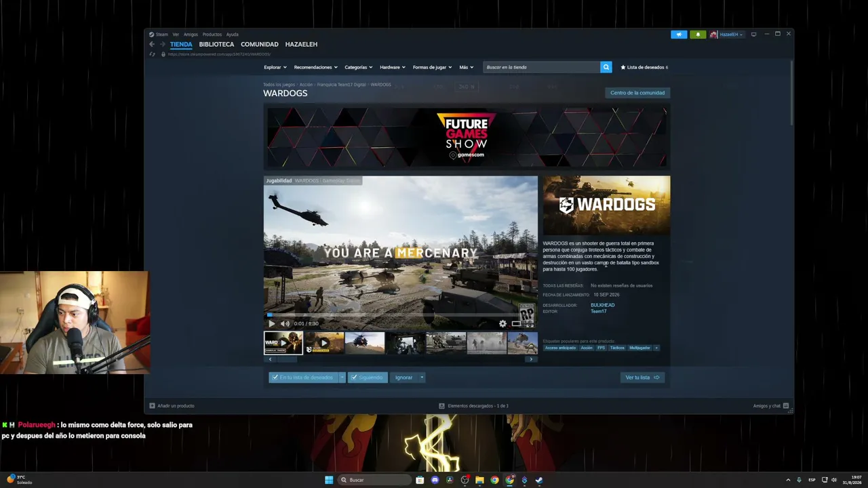Screen dimensions: 868x488
Task: Open the wishlist options dropdown arrow
Action: (342, 378)
